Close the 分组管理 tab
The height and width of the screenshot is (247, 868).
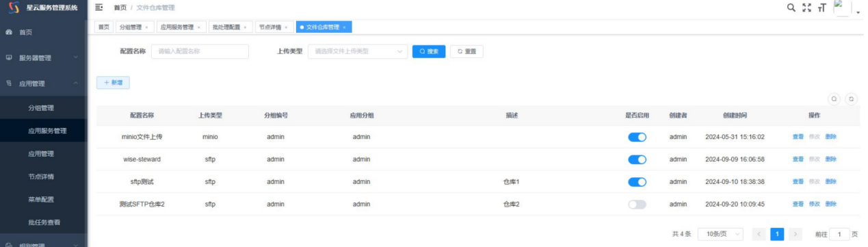(x=146, y=27)
